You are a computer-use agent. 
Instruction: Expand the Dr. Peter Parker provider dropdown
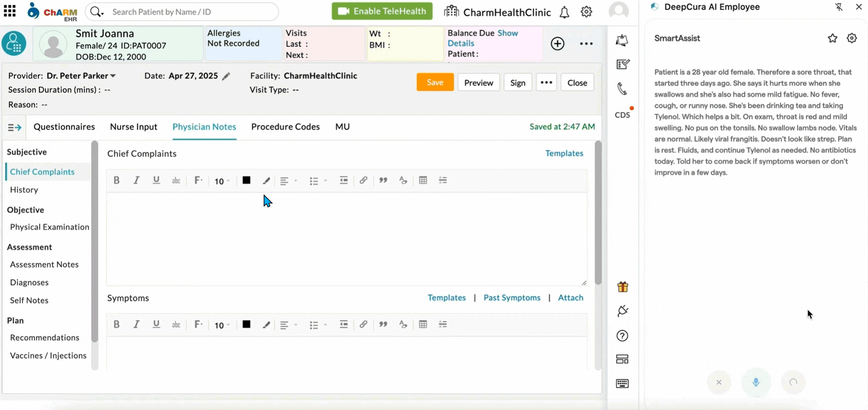click(113, 76)
